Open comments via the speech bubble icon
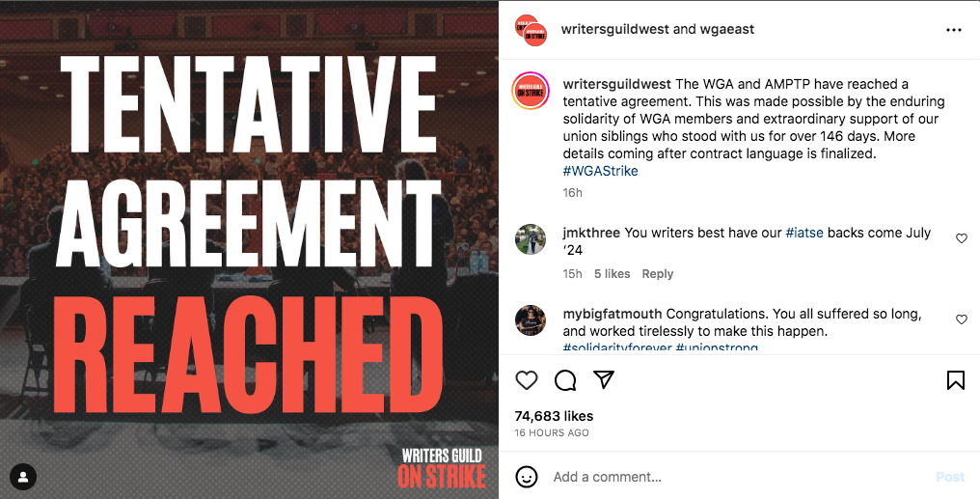Screen dimensions: 980x499 click(565, 380)
